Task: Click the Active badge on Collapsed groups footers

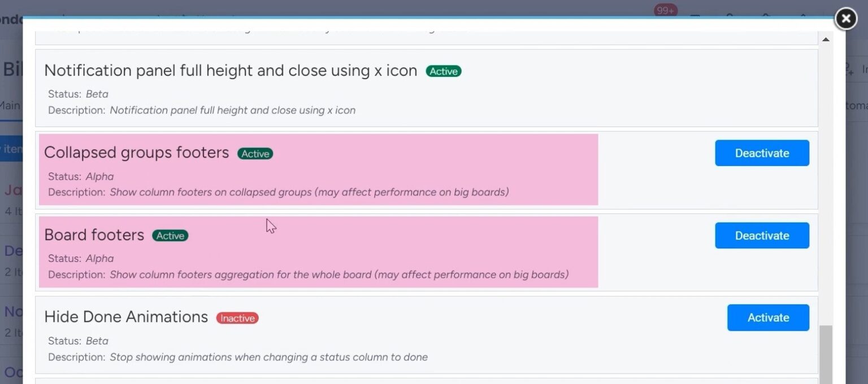Action: [x=255, y=154]
